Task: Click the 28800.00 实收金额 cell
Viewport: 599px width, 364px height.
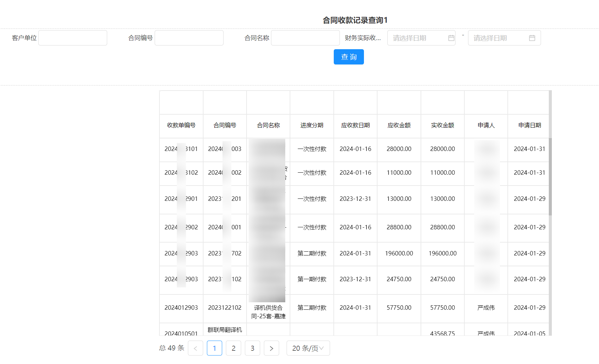Action: (443, 227)
